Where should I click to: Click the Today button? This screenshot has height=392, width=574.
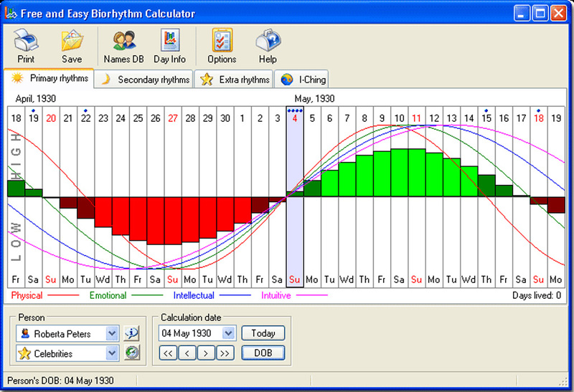click(263, 333)
